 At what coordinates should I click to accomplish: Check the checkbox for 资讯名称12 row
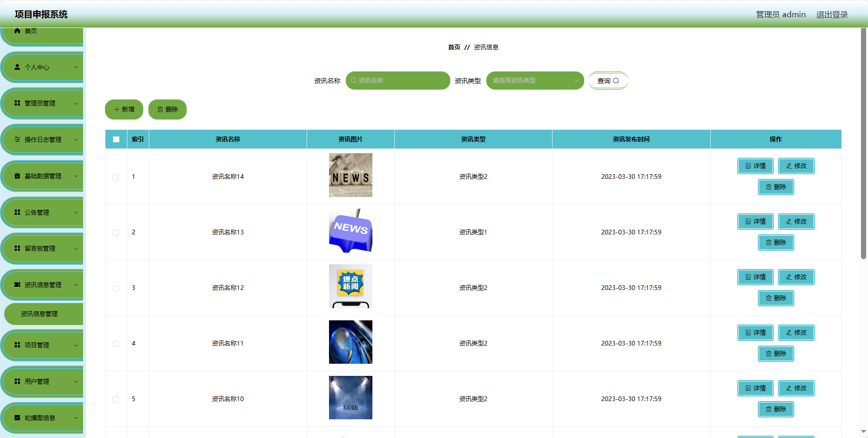tap(116, 288)
